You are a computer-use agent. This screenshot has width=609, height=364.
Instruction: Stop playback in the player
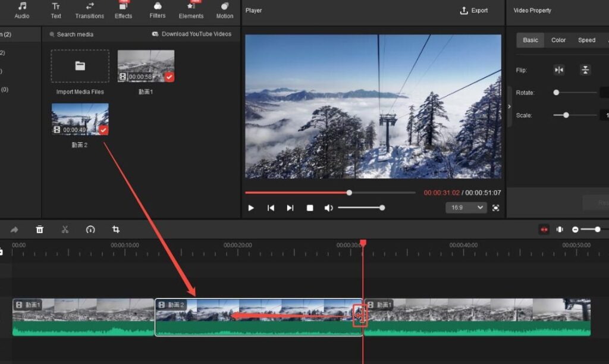pyautogui.click(x=309, y=208)
